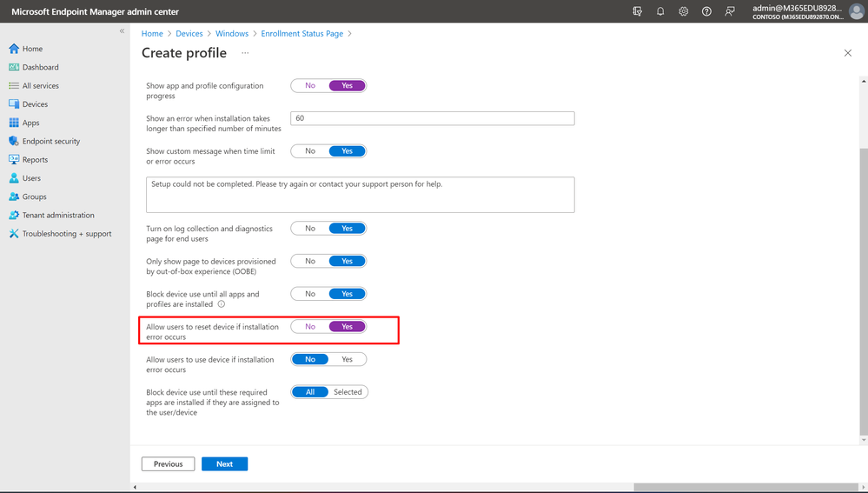Go to the Devices breadcrumb

[x=189, y=34]
